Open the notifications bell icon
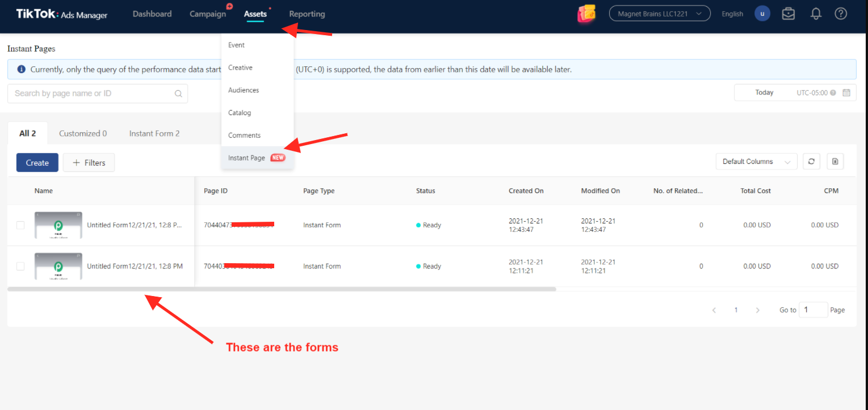This screenshot has height=410, width=868. tap(816, 14)
